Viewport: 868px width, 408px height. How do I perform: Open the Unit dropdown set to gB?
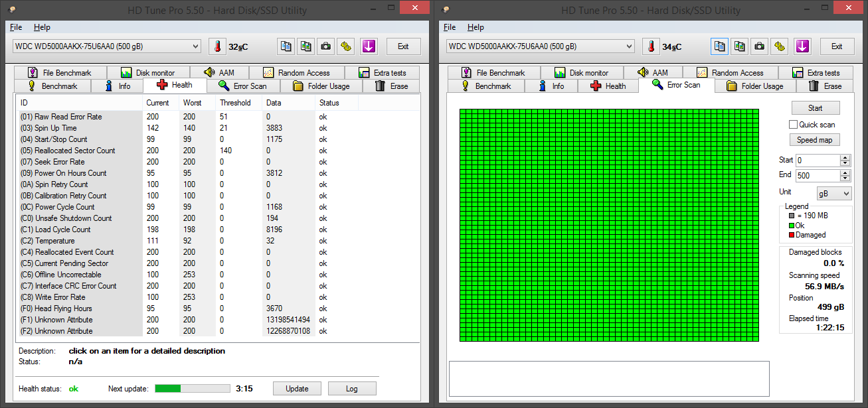point(834,193)
